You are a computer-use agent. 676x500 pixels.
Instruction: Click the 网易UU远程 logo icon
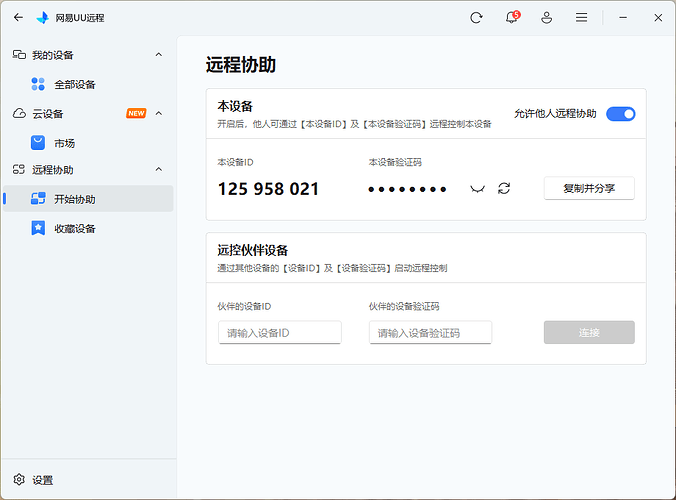click(x=43, y=18)
